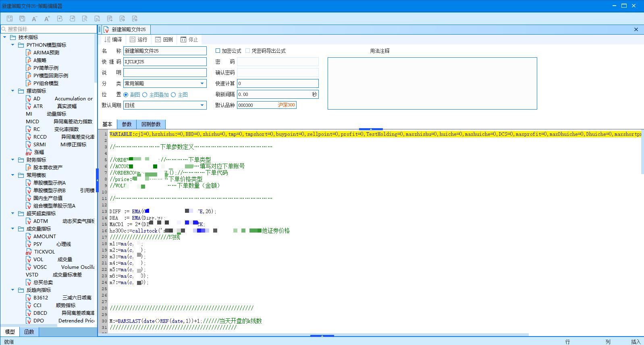The height and width of the screenshot is (345, 644).
Task: Click the Replace toolbar icon
Action: [x=97, y=19]
